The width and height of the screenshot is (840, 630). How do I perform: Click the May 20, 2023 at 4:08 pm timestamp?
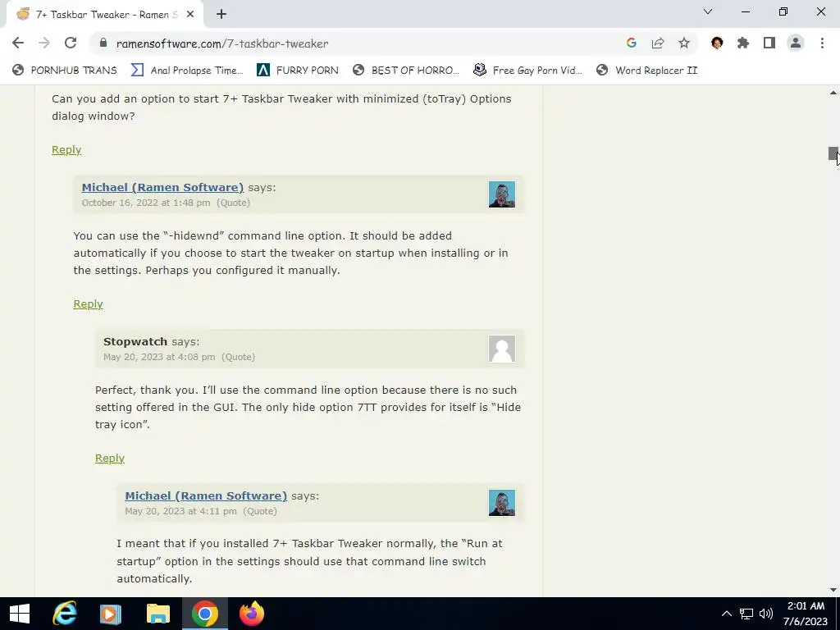pyautogui.click(x=159, y=357)
